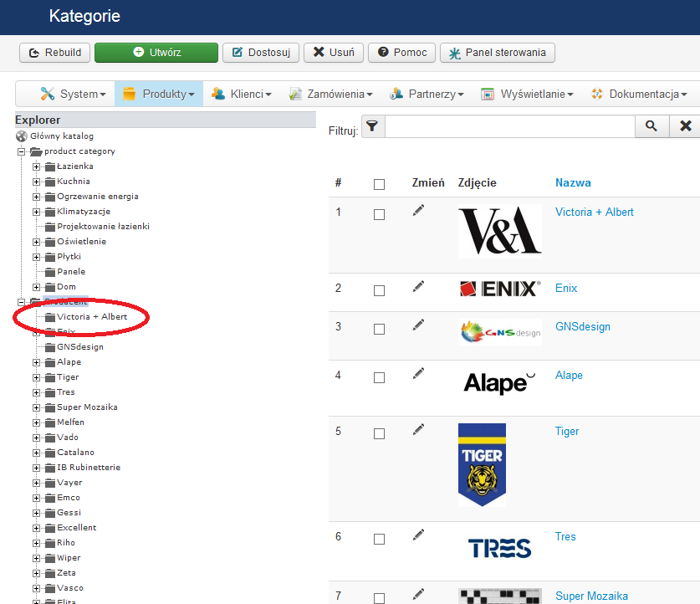700x604 pixels.
Task: Open the V&A logo image
Action: click(500, 231)
